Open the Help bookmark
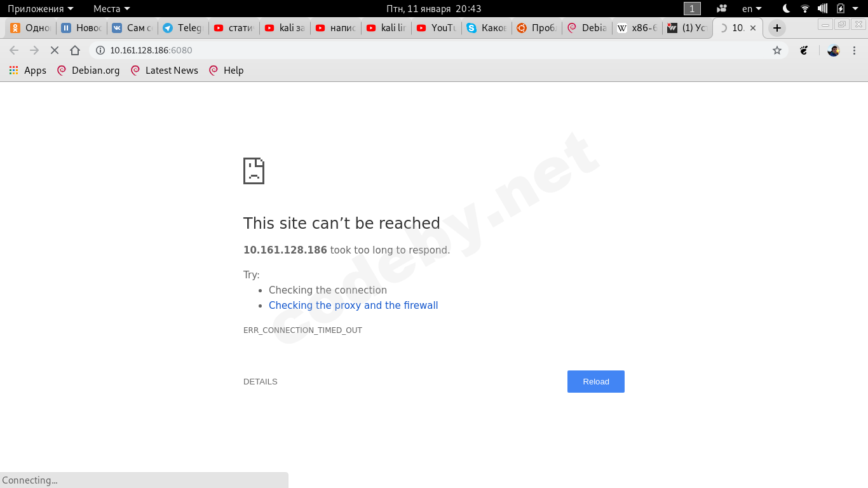This screenshot has height=488, width=868. 226,71
